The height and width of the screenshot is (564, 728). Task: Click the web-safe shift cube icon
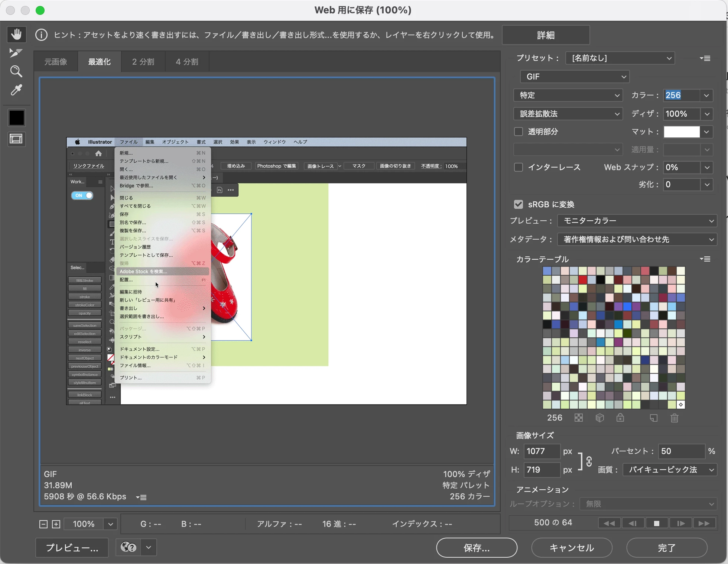tap(600, 418)
